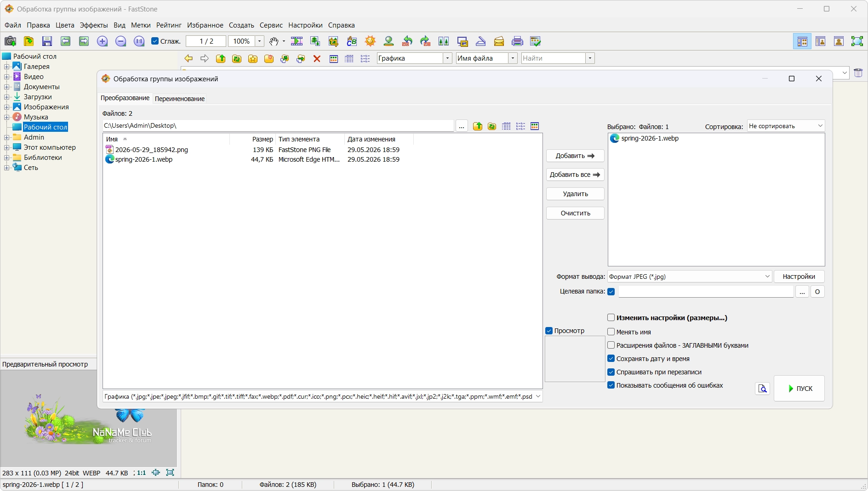
Task: Click the Добавить все button
Action: coord(575,175)
